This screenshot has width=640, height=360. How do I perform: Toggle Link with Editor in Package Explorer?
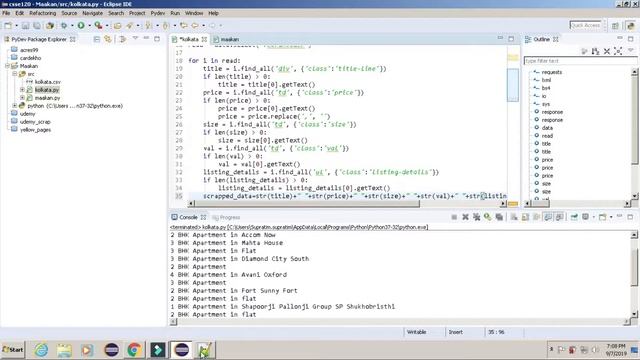click(108, 39)
